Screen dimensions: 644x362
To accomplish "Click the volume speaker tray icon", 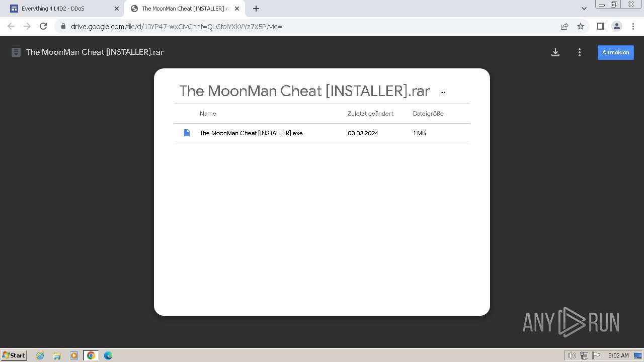I will 572,355.
